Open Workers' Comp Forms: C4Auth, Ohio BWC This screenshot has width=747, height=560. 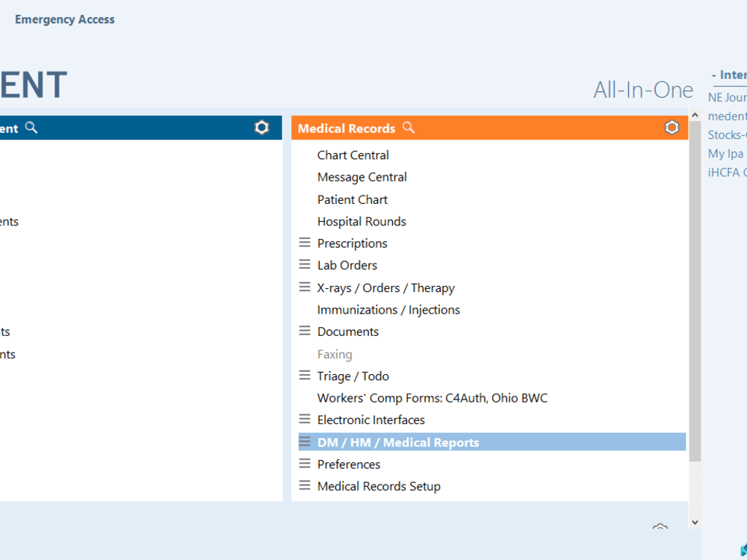(433, 398)
